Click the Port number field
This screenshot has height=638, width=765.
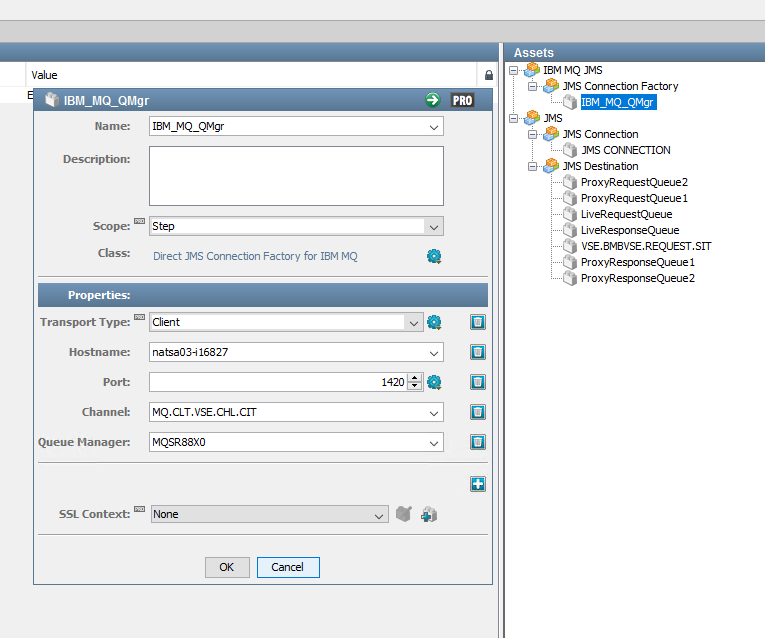coord(278,382)
